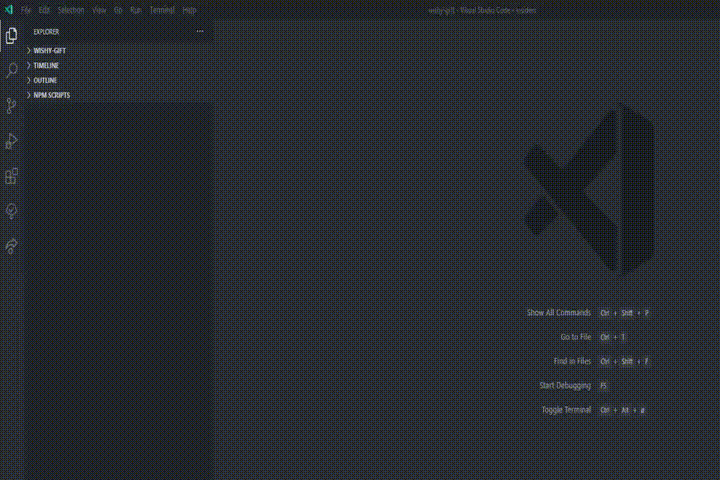720x480 pixels.
Task: Click the VS Code logo in title bar
Action: (x=9, y=10)
